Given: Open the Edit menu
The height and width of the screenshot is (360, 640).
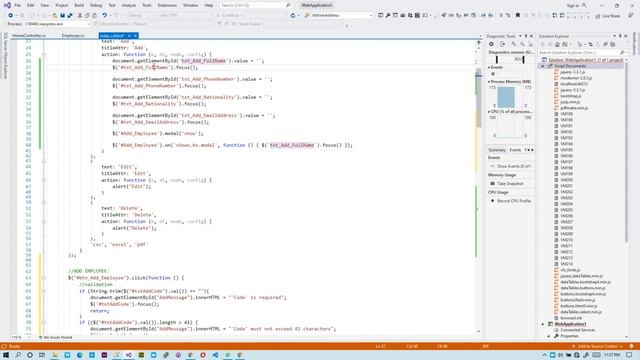Looking at the screenshot, I should click(x=31, y=5).
